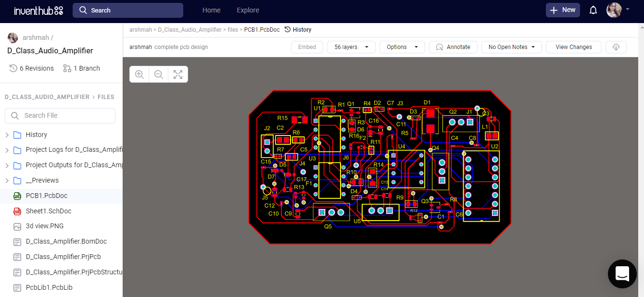Open the PCB1.PcbDoc file icon
Image resolution: width=644 pixels, height=297 pixels.
click(17, 196)
